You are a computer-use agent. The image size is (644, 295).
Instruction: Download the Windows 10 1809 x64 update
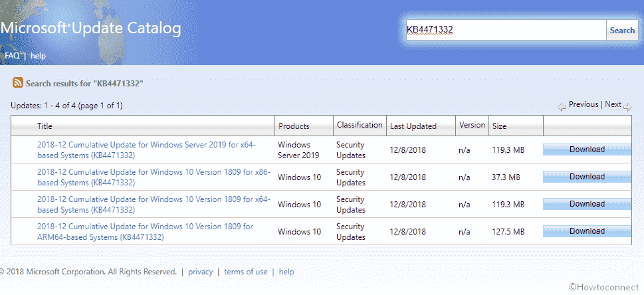pos(587,204)
